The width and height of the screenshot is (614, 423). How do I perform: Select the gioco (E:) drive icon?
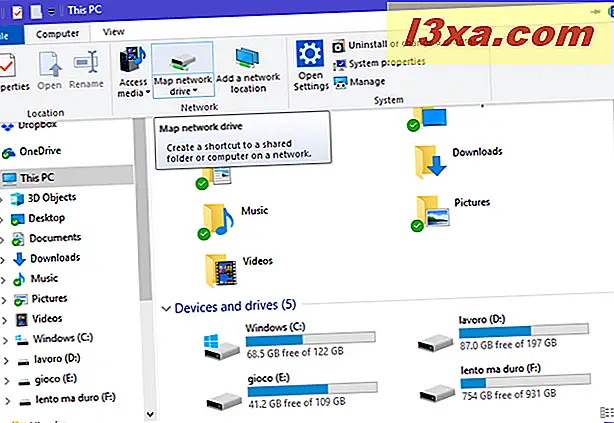pos(224,401)
